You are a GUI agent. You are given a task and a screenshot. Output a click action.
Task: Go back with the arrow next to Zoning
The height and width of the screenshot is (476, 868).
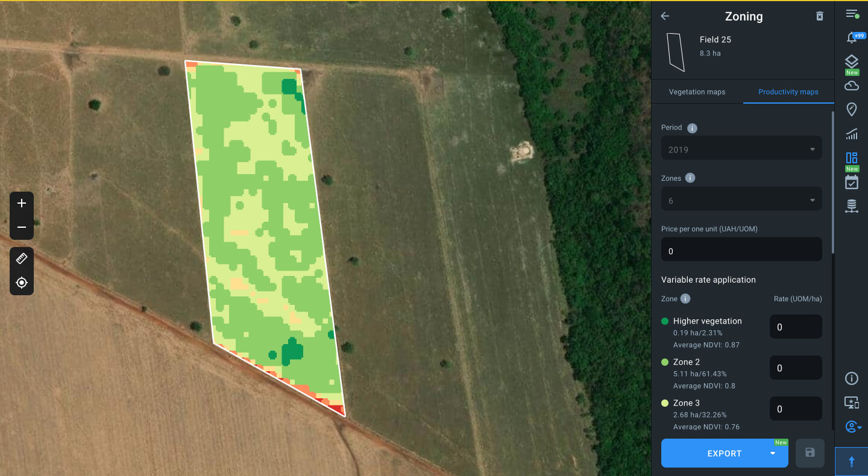[x=665, y=16]
